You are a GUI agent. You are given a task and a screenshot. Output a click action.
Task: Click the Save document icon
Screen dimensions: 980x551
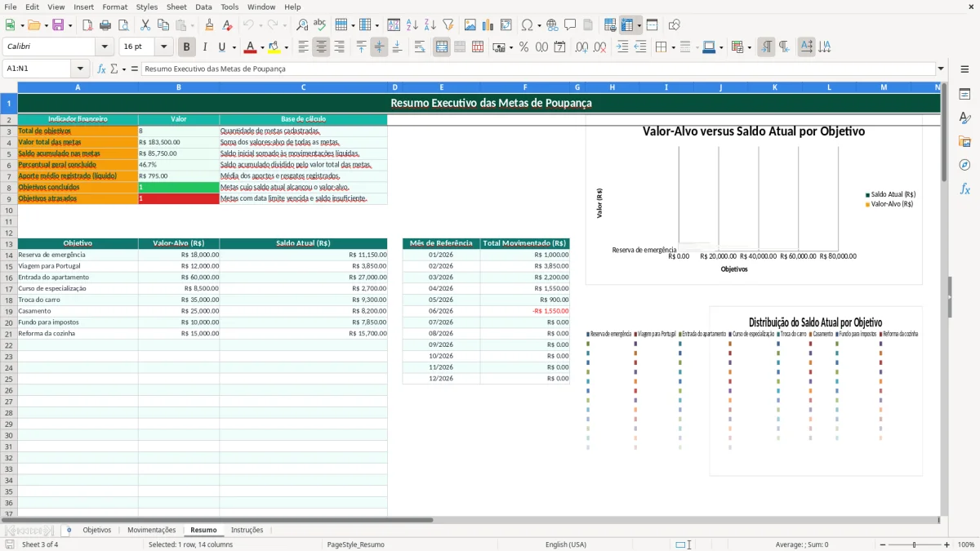[58, 25]
